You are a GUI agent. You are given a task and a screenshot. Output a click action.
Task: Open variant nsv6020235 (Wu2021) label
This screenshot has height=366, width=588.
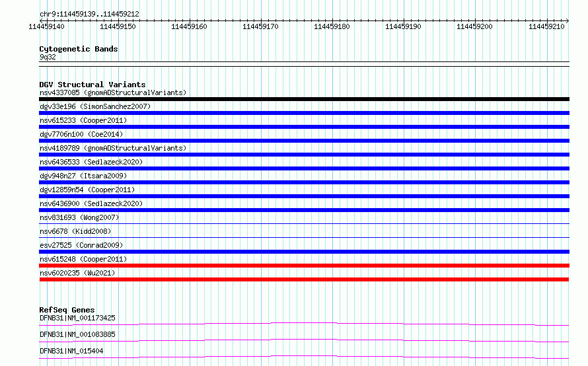click(x=77, y=273)
